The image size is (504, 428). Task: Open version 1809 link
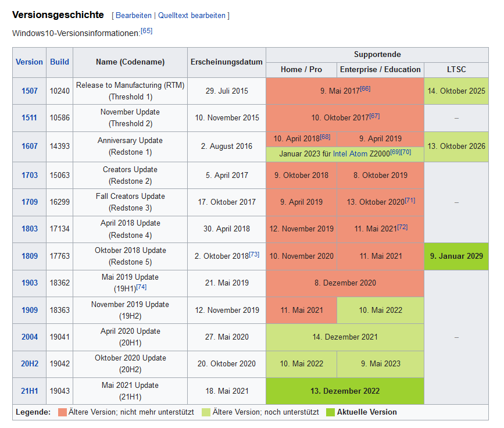(x=29, y=256)
